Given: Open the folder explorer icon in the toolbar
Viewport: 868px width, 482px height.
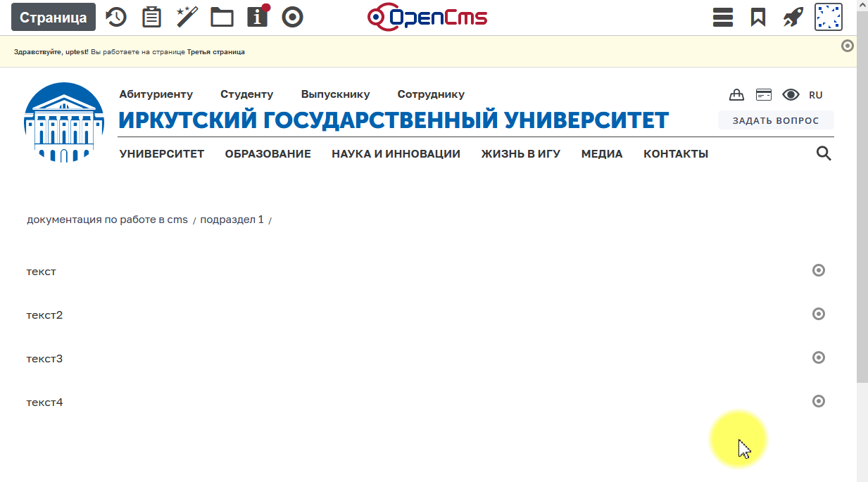Looking at the screenshot, I should [221, 16].
